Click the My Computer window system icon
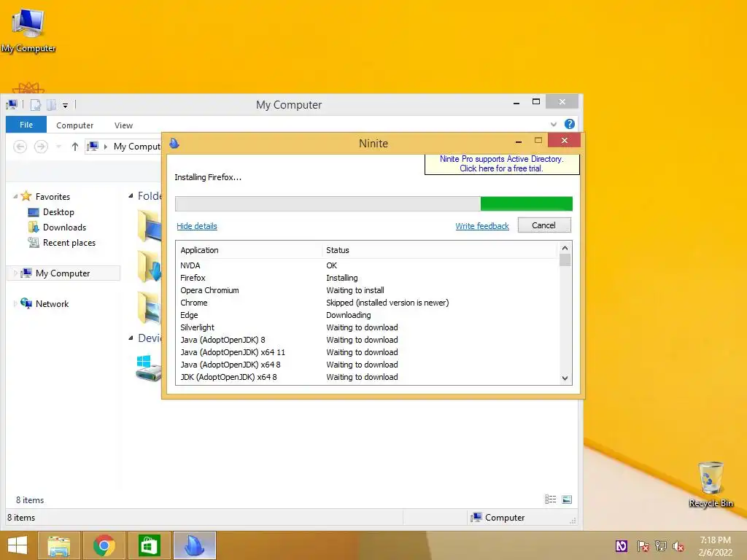Viewport: 747px width, 560px height. point(12,105)
